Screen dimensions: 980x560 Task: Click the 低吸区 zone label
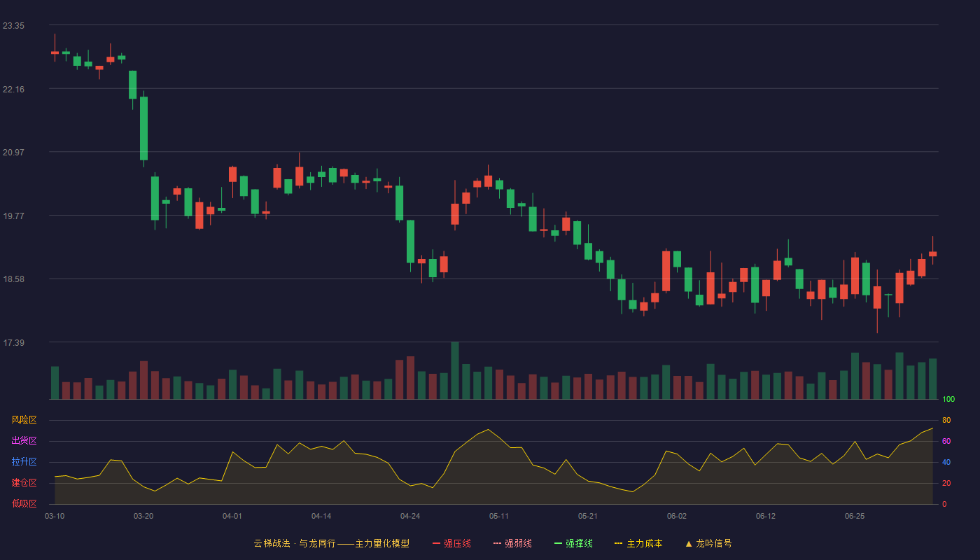tap(24, 503)
